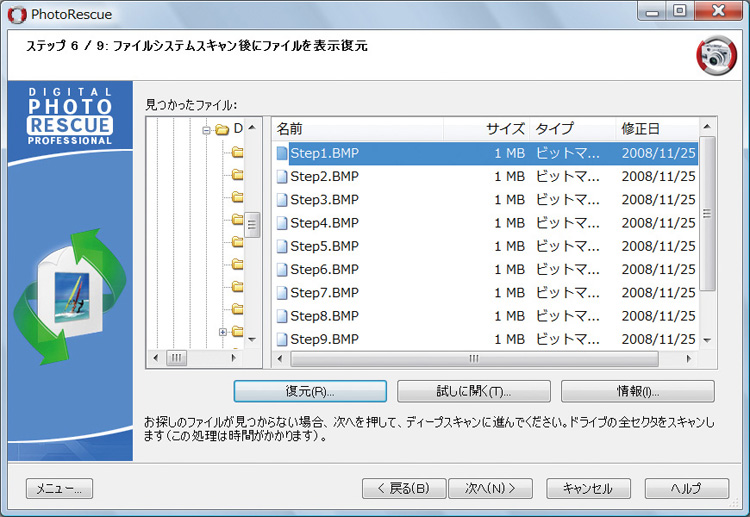Open the メニュー... button

[59, 488]
